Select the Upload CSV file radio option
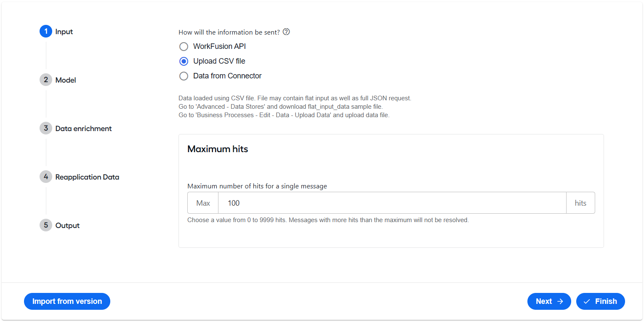 (184, 61)
